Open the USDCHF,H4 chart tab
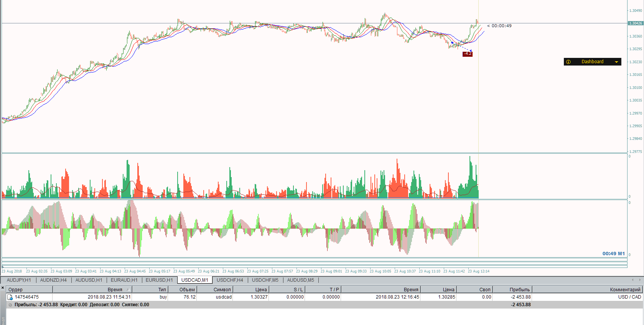The image size is (644, 325). [x=230, y=280]
